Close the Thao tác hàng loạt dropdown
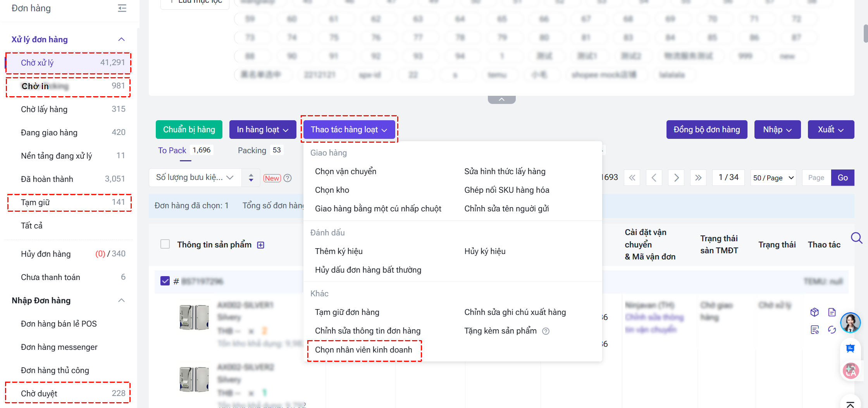 pyautogui.click(x=349, y=130)
